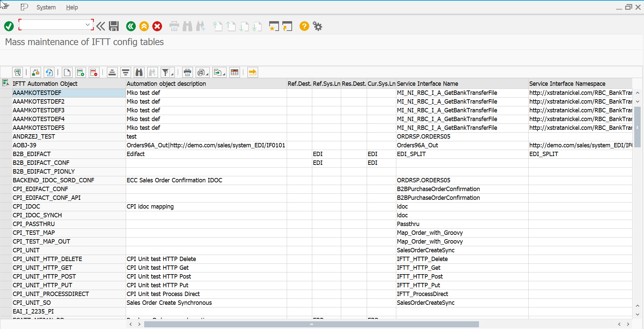644x329 pixels.
Task: Click the Sort Ascending icon
Action: (x=112, y=72)
